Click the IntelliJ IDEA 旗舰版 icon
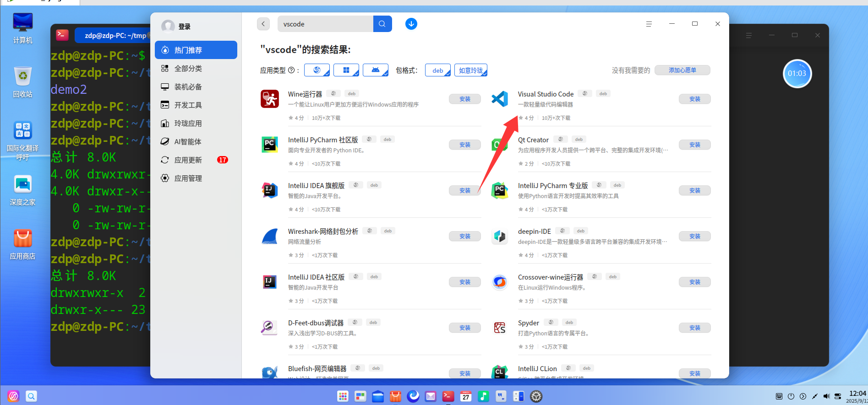This screenshot has height=405, width=868. pyautogui.click(x=270, y=190)
